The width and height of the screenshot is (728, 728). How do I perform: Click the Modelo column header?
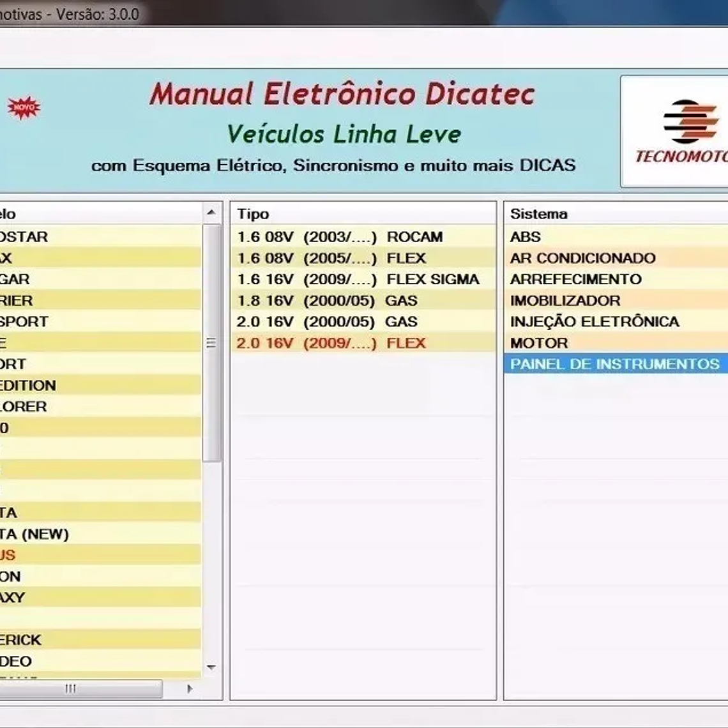(64, 214)
